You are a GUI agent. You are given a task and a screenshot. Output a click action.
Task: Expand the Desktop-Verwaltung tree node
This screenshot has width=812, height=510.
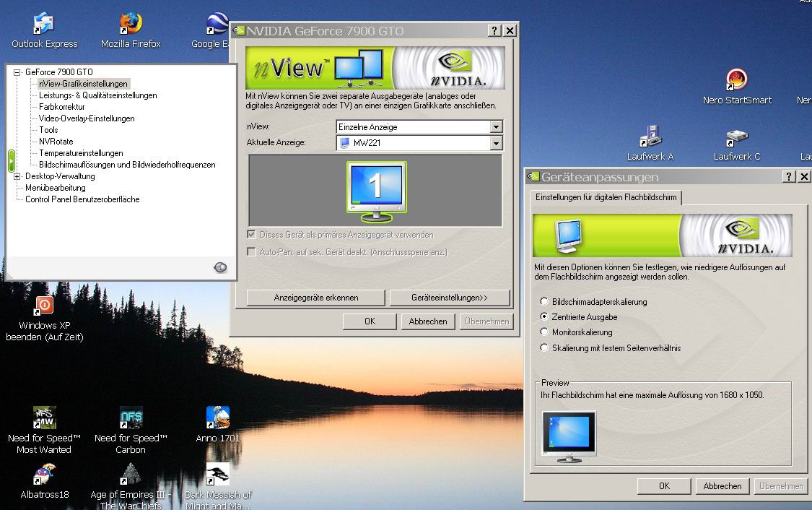point(17,177)
